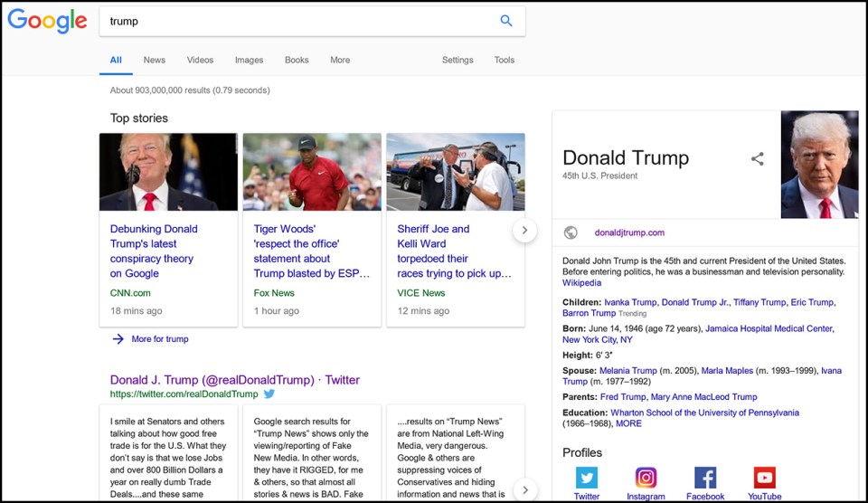Click the Google logo

coord(47,22)
